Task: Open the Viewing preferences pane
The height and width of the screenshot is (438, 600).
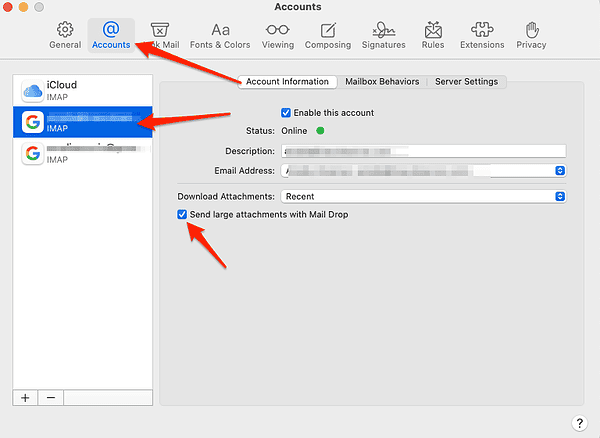Action: (277, 34)
